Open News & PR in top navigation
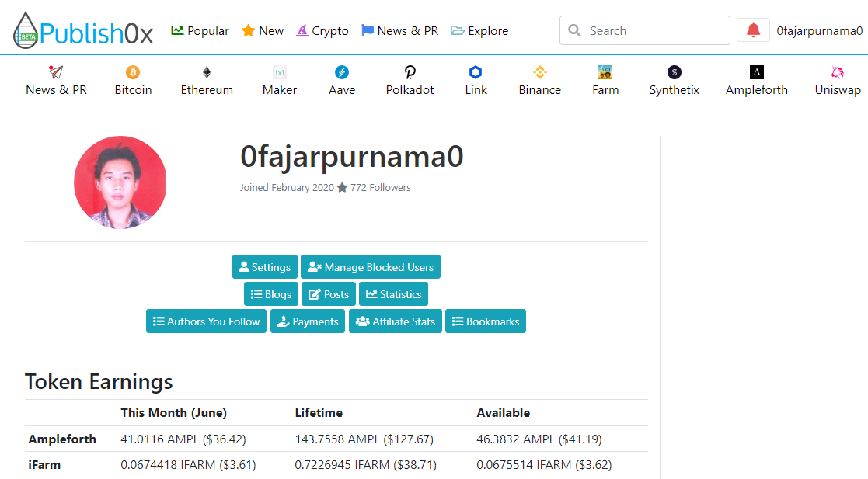This screenshot has width=868, height=479. [399, 31]
